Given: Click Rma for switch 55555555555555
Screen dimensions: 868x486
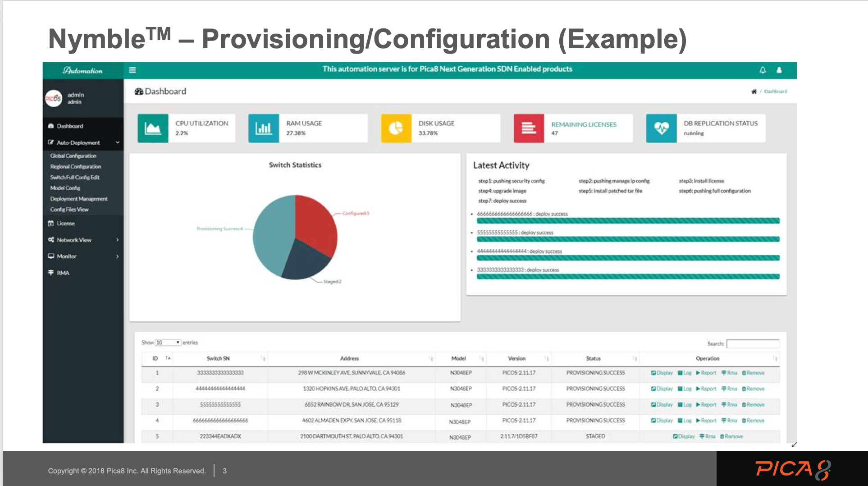Looking at the screenshot, I should [x=728, y=404].
